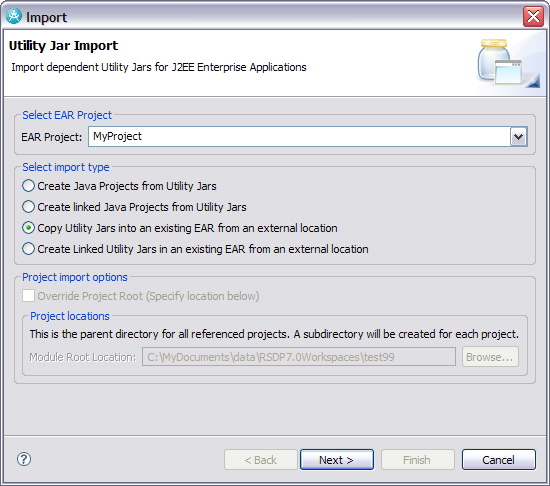Select Create Linked Utility Jars in EAR
550x486 pixels.
[x=195, y=249]
